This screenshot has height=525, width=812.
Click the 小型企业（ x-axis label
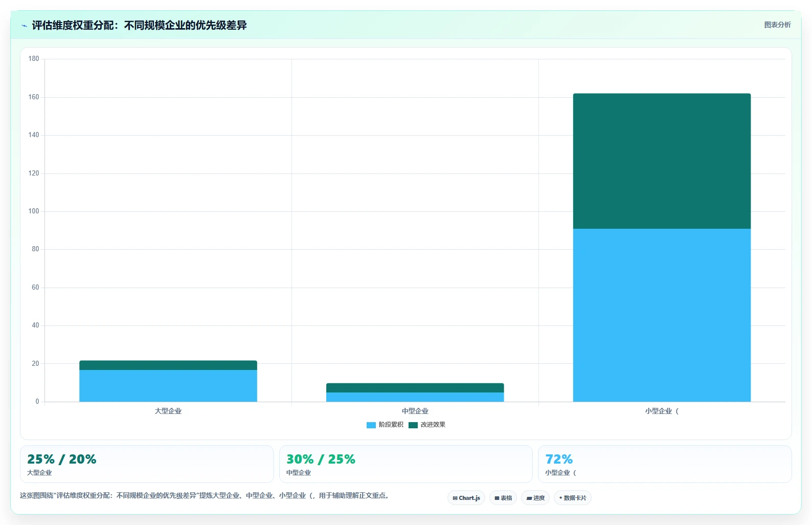tap(662, 411)
